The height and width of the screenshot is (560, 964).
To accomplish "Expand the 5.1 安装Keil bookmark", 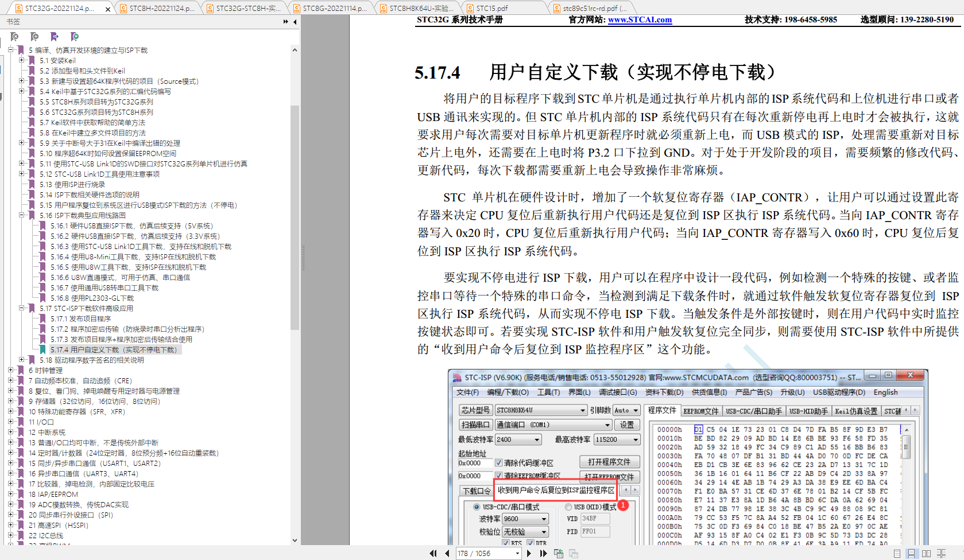I will [x=21, y=60].
